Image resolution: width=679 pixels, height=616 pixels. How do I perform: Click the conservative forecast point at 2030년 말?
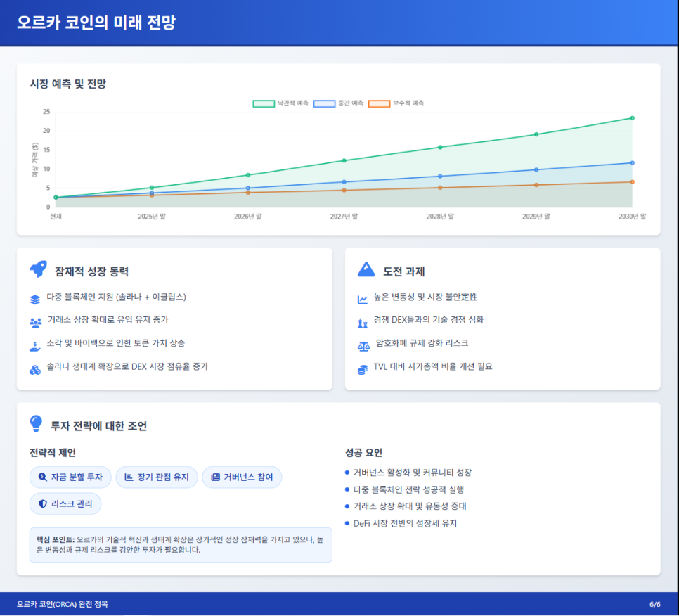[x=632, y=182]
